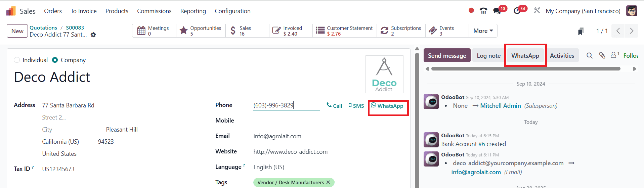Click the WhatsApp chatter button
The height and width of the screenshot is (188, 644).
pos(525,55)
